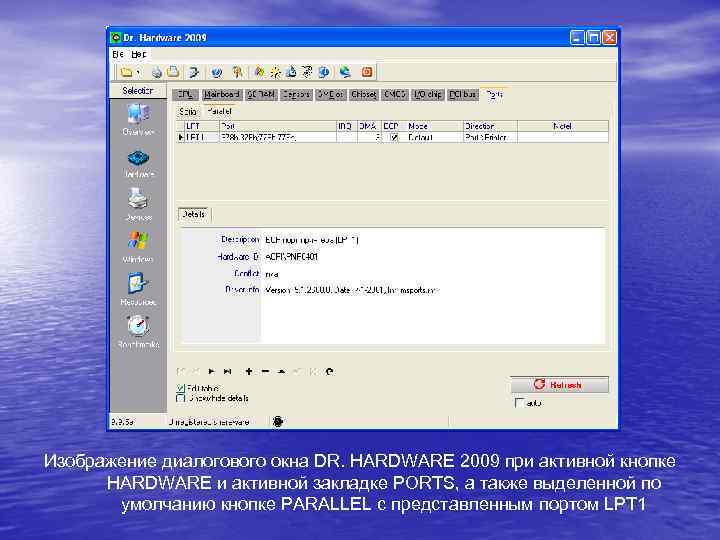Enable the auto refresh checkbox
The height and width of the screenshot is (540, 720).
519,403
